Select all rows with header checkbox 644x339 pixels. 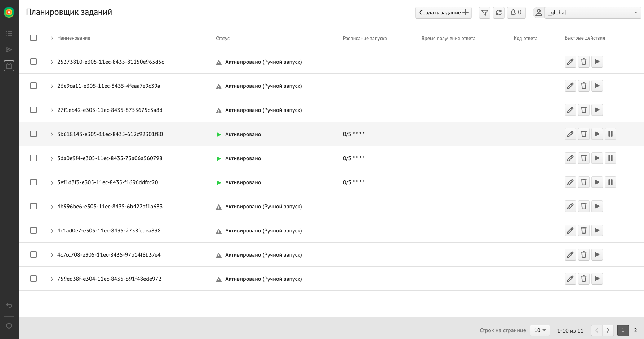coord(34,38)
